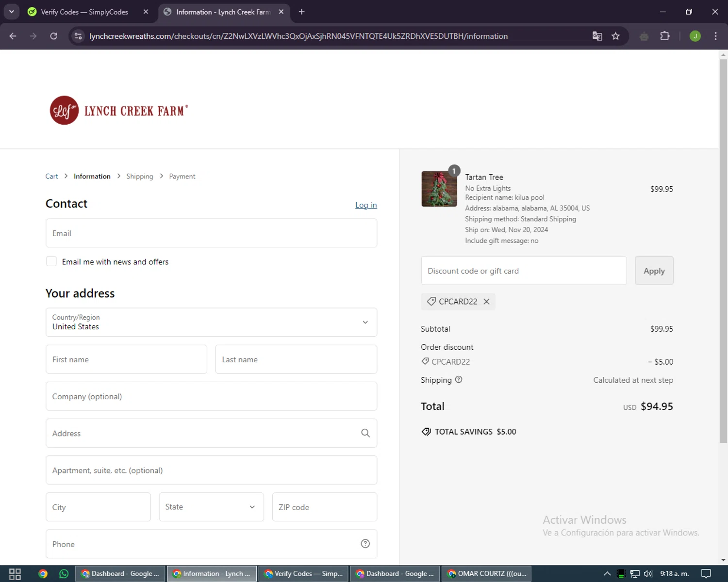Click the browser back arrow

(13, 36)
